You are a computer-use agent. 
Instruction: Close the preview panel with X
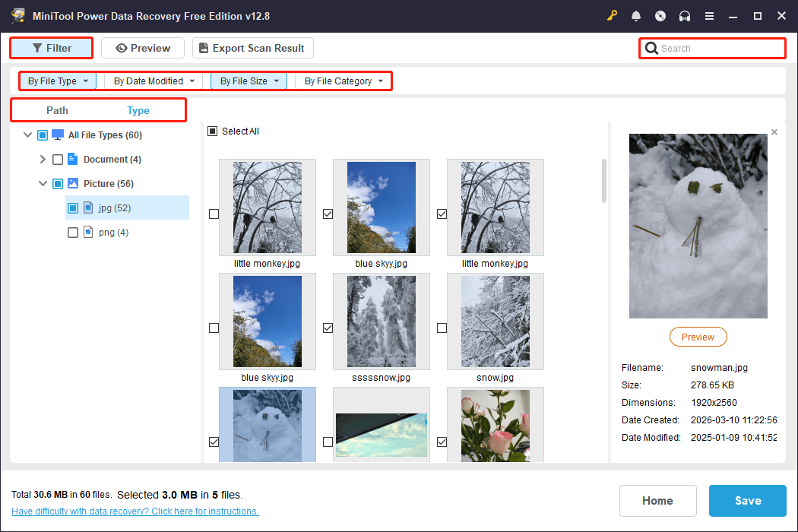tap(774, 132)
